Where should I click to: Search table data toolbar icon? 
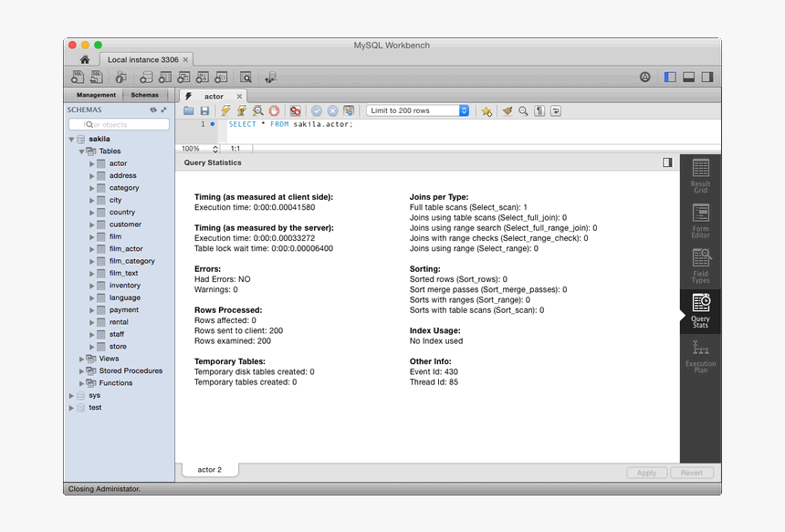point(246,77)
